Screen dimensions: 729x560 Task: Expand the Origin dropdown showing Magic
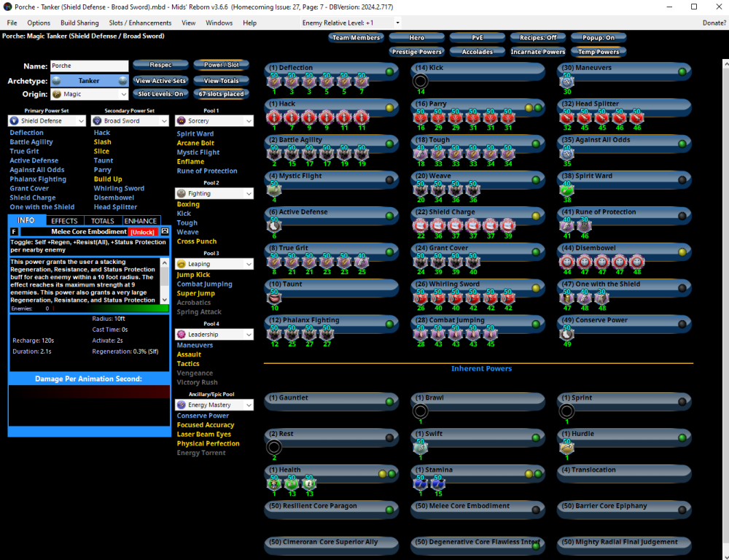pyautogui.click(x=90, y=94)
